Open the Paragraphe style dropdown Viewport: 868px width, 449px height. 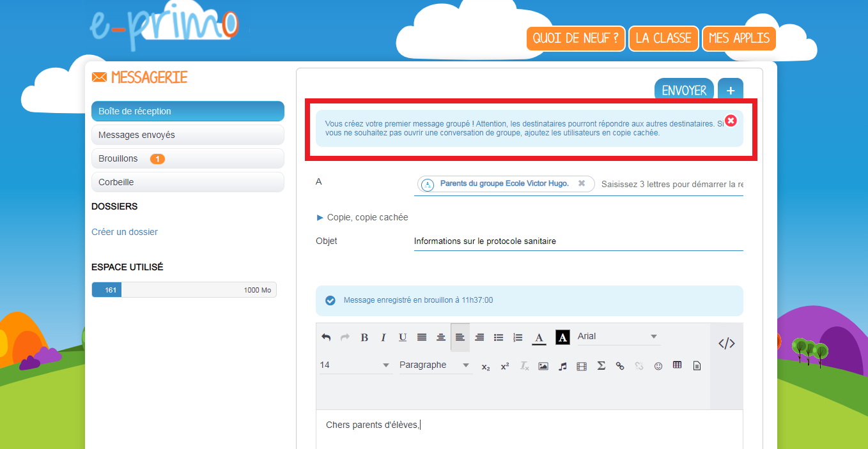[x=435, y=365]
